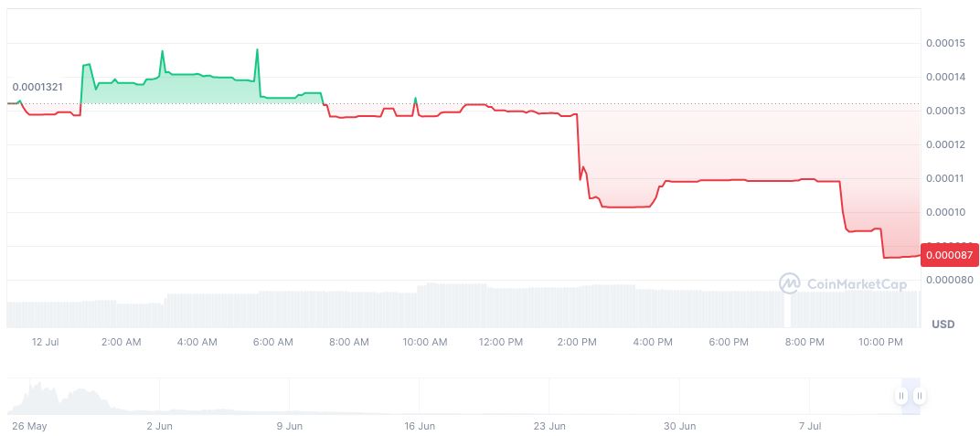Viewport: 980px width, 436px height.
Task: Click 7 Jul on the overview timeline
Action: tap(811, 426)
